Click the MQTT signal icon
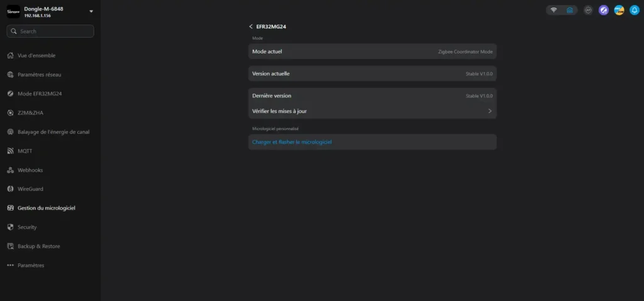644x301 pixels. point(11,151)
